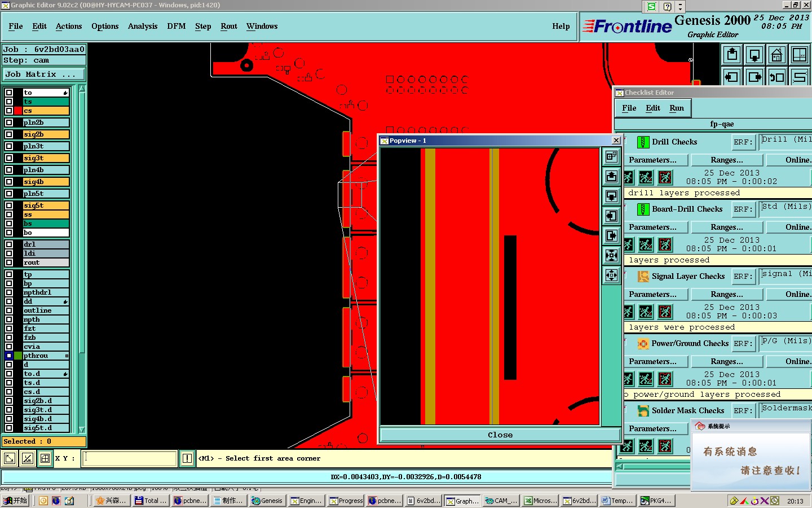The height and width of the screenshot is (508, 812).
Task: Click the pan up icon in main view toolbar
Action: click(732, 55)
